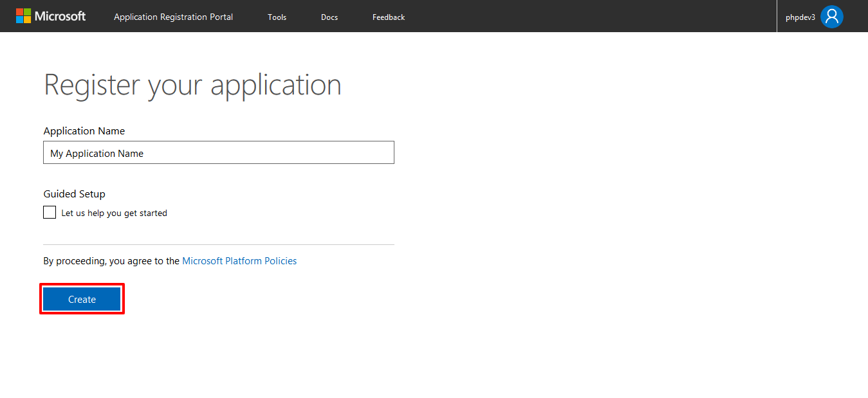Image resolution: width=868 pixels, height=398 pixels.
Task: Go to Application Registration Portal home
Action: pyautogui.click(x=173, y=17)
